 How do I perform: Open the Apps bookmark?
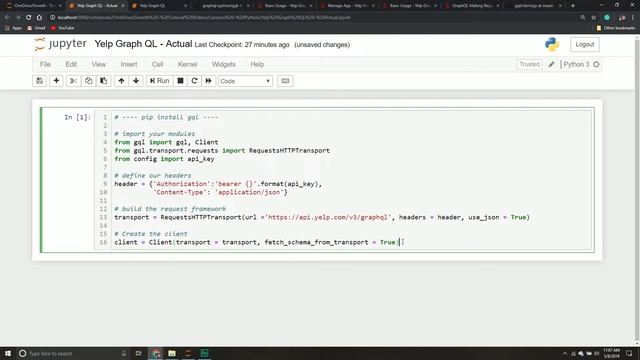[13, 28]
